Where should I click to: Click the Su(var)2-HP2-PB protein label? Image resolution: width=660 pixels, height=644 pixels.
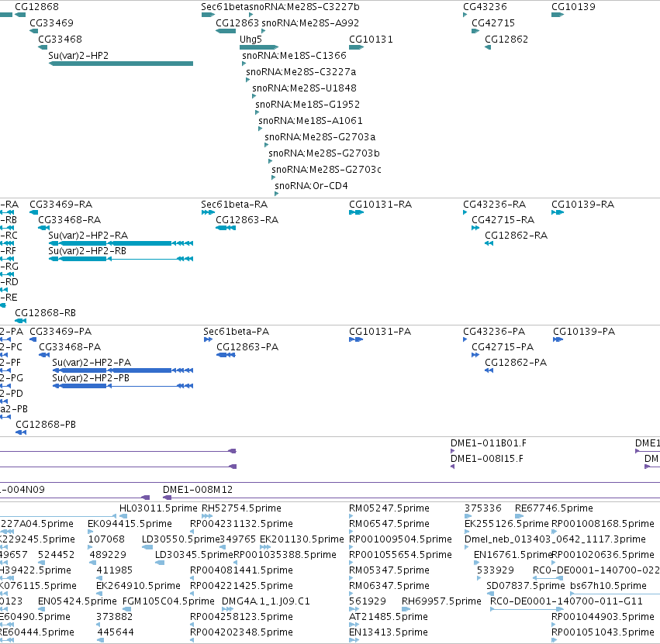pyautogui.click(x=91, y=378)
